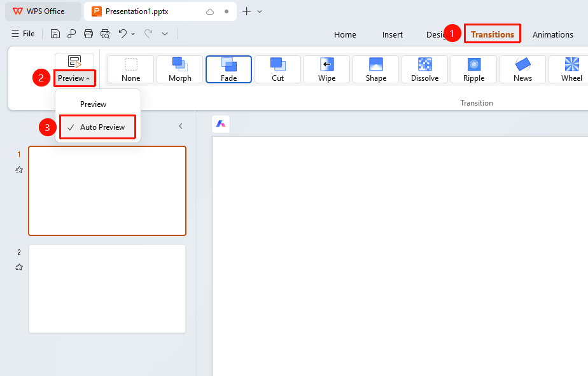This screenshot has width=588, height=376.
Task: Toggle the Auto Preview option
Action: pos(97,127)
